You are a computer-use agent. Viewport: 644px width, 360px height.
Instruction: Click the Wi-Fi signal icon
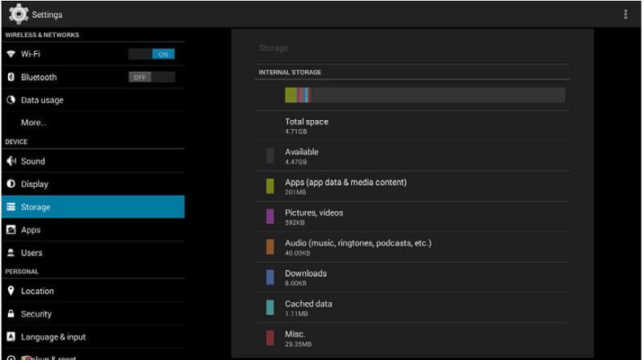[11, 54]
